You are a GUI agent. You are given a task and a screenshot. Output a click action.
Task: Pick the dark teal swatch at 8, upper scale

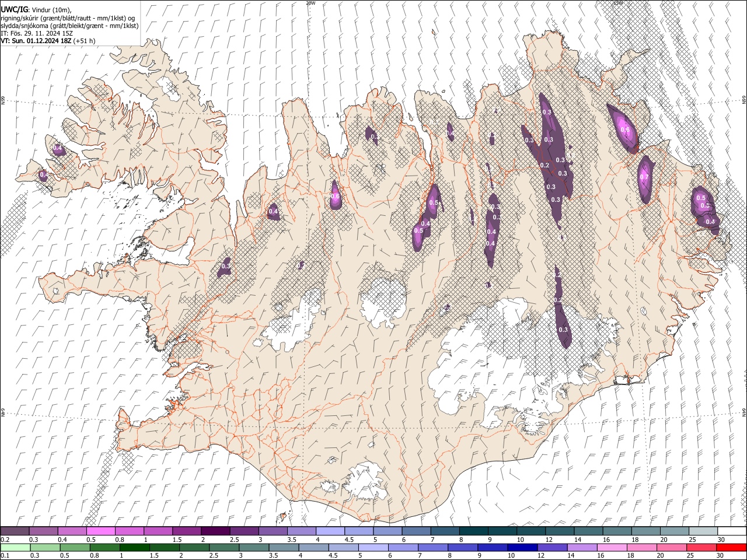click(474, 531)
